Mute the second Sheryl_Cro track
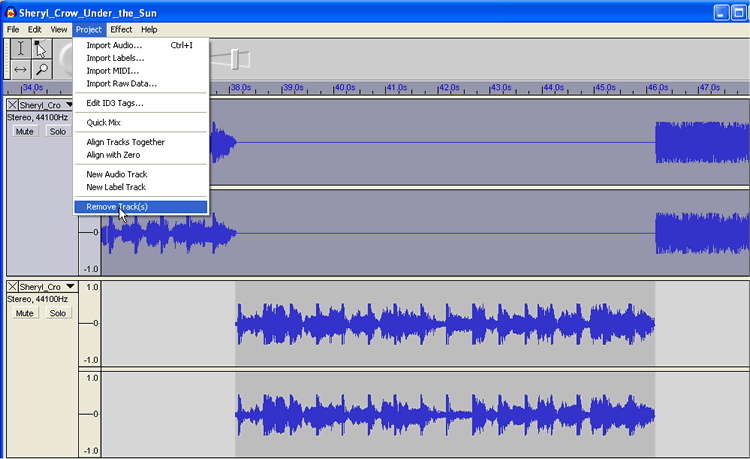750x459 pixels. tap(24, 313)
